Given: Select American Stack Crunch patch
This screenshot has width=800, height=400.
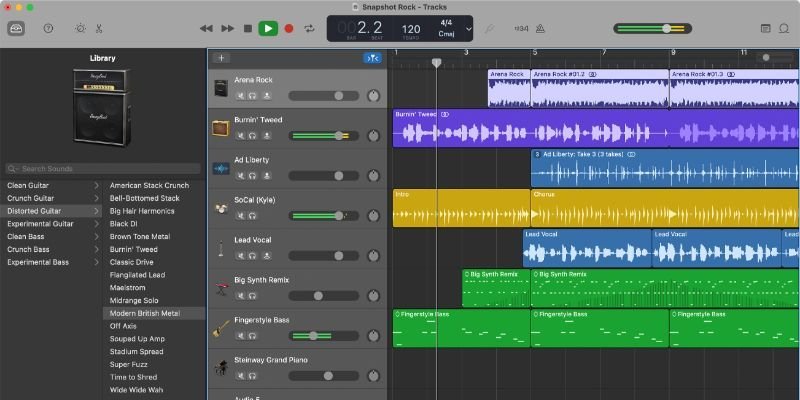Looking at the screenshot, I should point(149,185).
